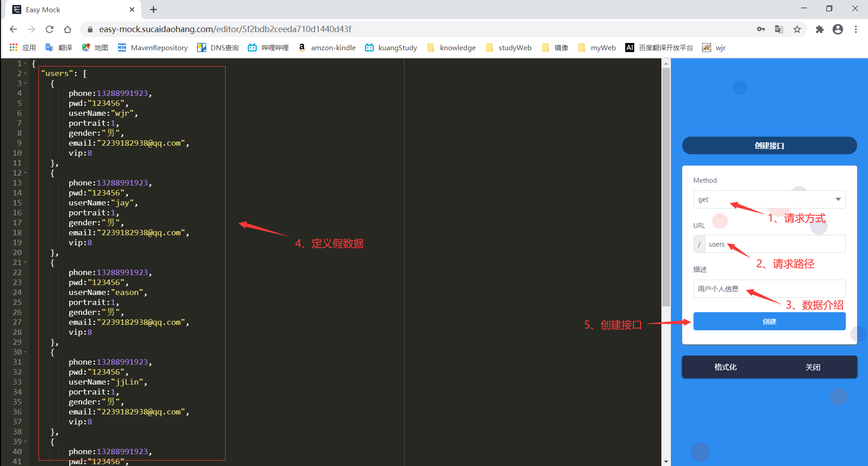868x466 pixels.
Task: Open the Google Translate page icon
Action: click(x=779, y=29)
